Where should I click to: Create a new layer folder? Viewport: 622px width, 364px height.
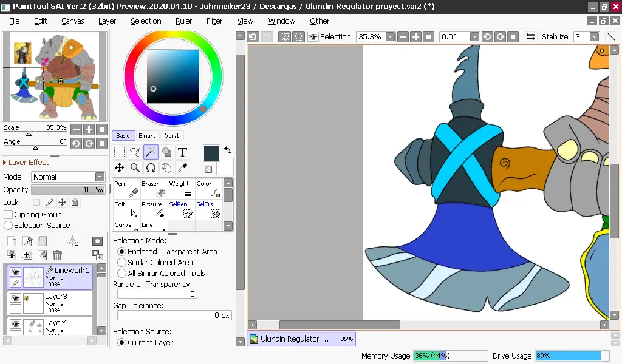[x=43, y=241]
